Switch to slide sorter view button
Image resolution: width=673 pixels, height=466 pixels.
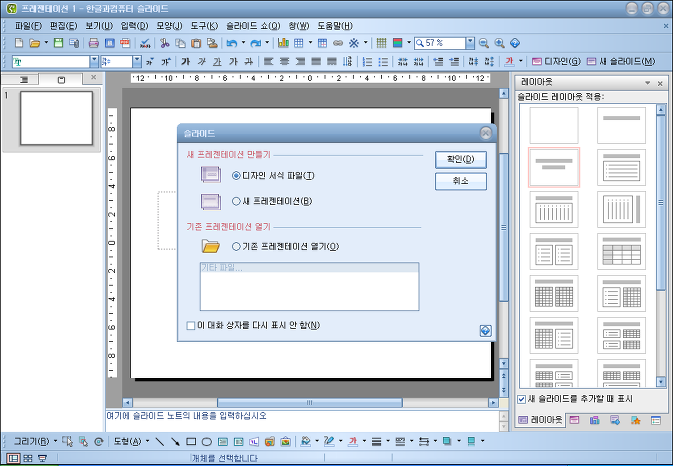pyautogui.click(x=28, y=458)
